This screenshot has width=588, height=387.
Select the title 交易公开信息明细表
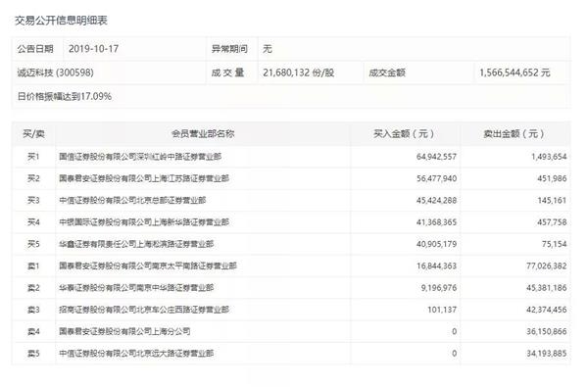(61, 21)
